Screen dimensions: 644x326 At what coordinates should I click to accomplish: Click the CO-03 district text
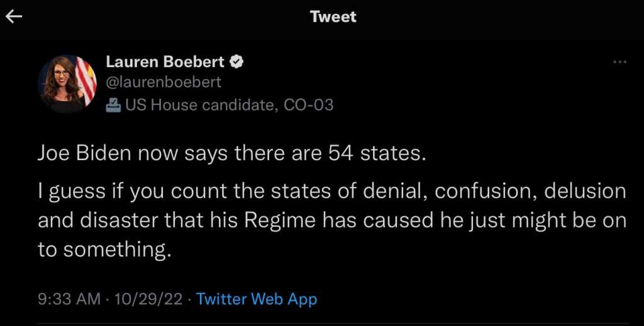click(x=308, y=105)
